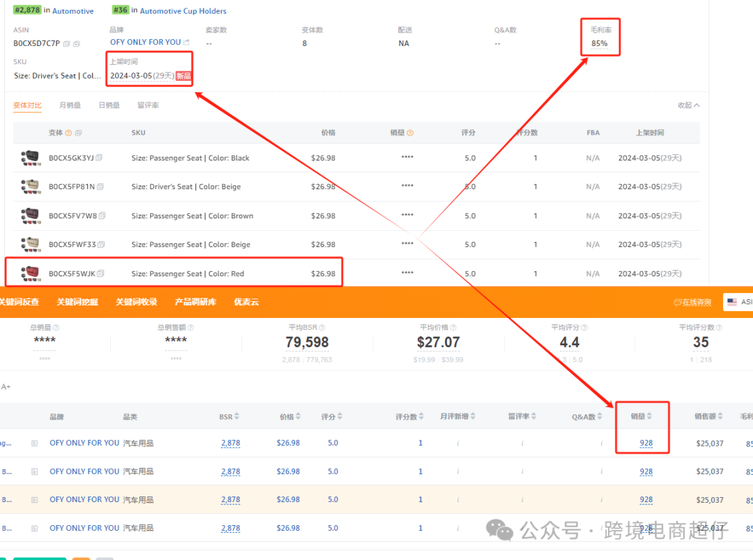Sort the lower table by 评分 arrows
This screenshot has height=560, width=753.
[340, 416]
